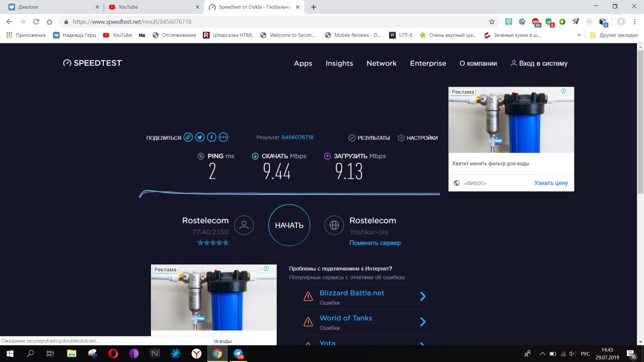Open Шпаргалка HTML bookmark
This screenshot has height=362, width=644.
228,35
